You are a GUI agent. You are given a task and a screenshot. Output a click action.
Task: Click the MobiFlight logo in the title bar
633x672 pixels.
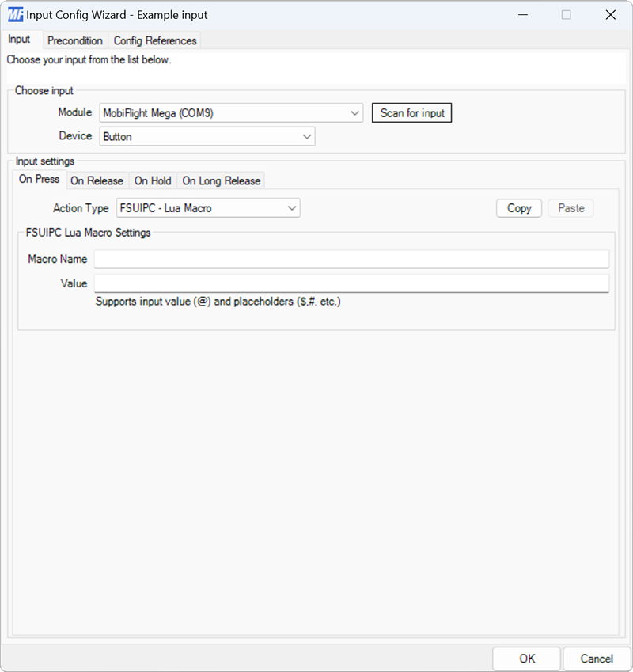click(x=14, y=14)
